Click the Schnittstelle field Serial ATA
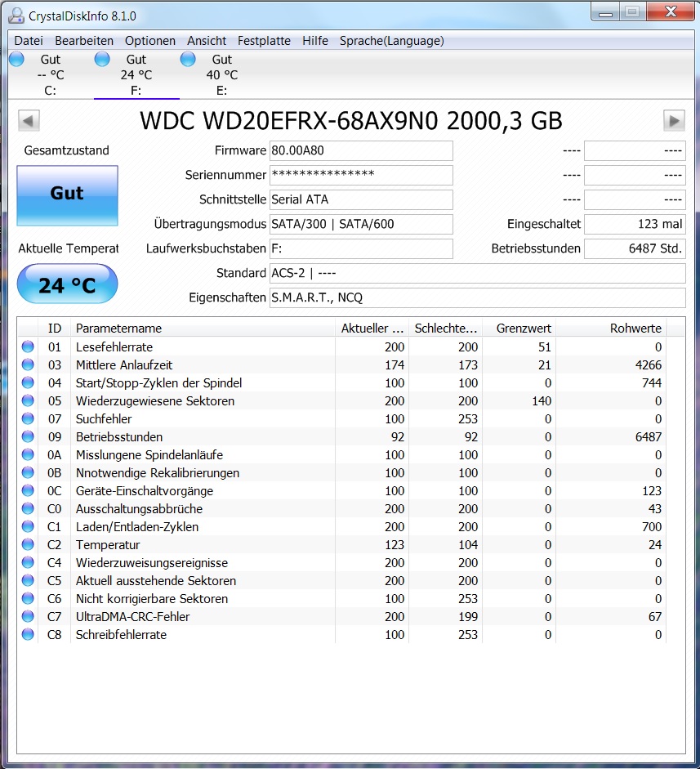 (361, 199)
